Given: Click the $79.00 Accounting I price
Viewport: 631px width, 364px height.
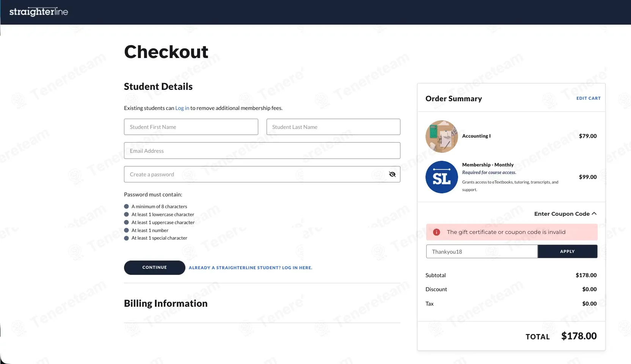Looking at the screenshot, I should tap(588, 136).
